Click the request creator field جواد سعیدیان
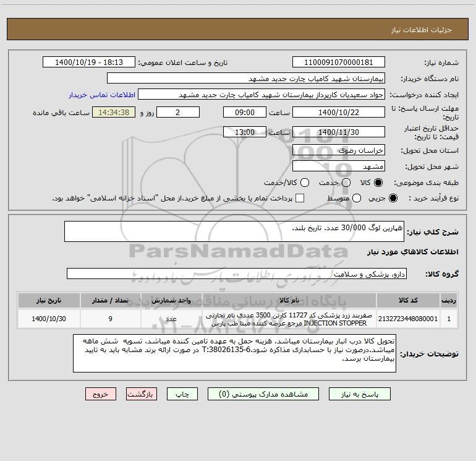The image size is (476, 461). click(261, 94)
